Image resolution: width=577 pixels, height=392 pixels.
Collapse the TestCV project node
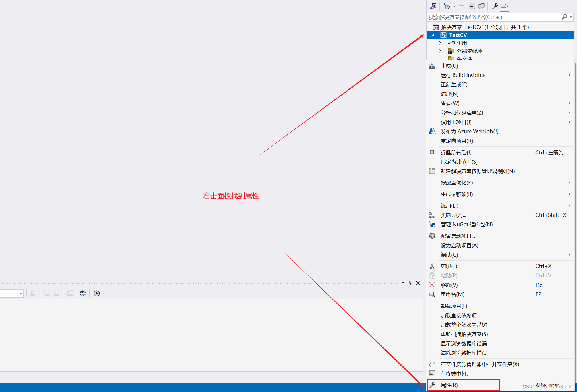433,35
